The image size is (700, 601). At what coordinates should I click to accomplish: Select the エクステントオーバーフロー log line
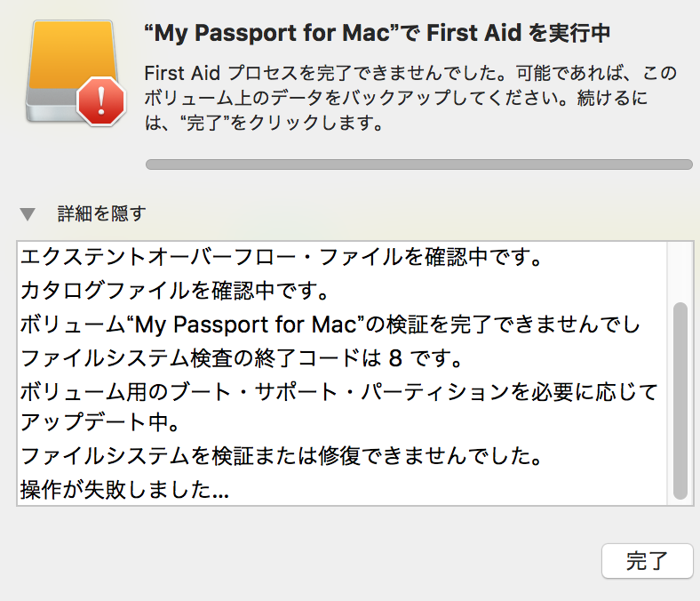click(280, 258)
